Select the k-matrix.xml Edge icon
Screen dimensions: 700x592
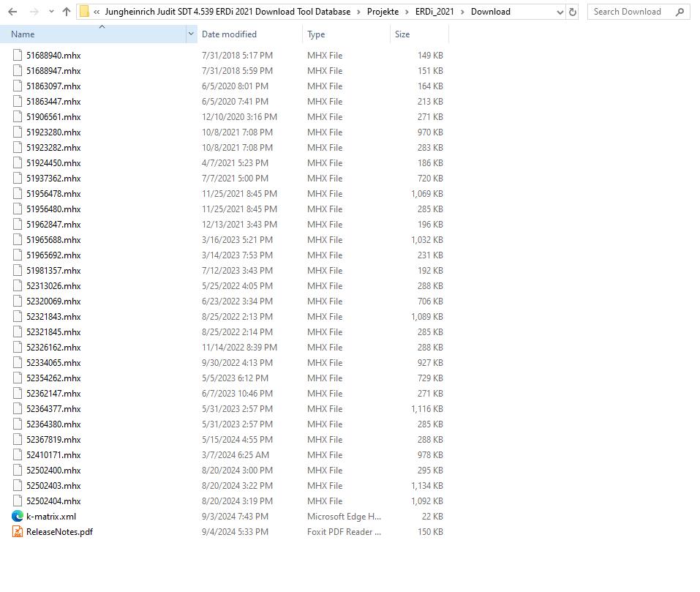coord(18,516)
